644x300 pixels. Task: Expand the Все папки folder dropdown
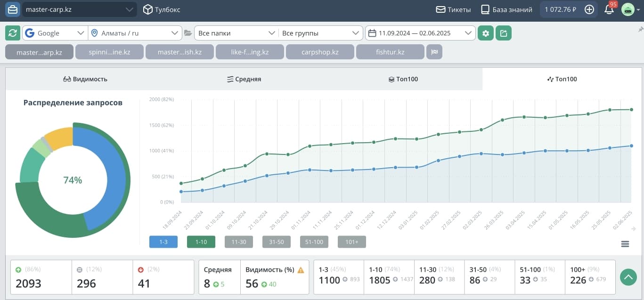[236, 33]
